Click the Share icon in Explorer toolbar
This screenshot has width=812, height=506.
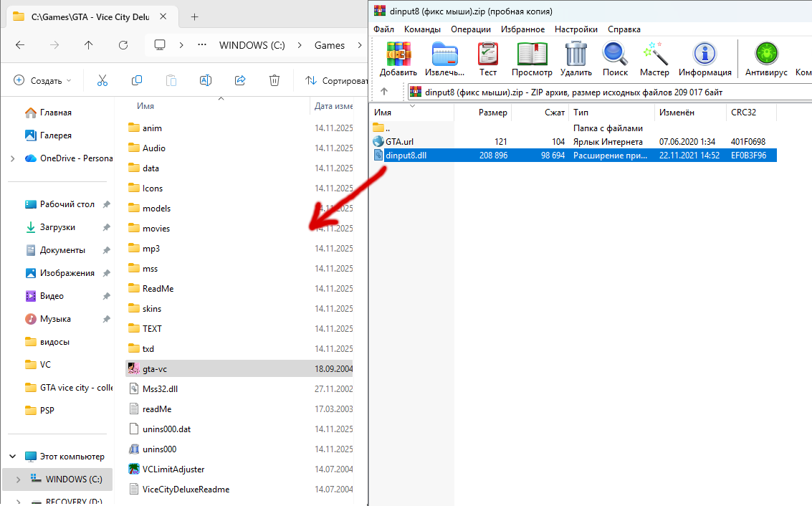click(x=240, y=80)
